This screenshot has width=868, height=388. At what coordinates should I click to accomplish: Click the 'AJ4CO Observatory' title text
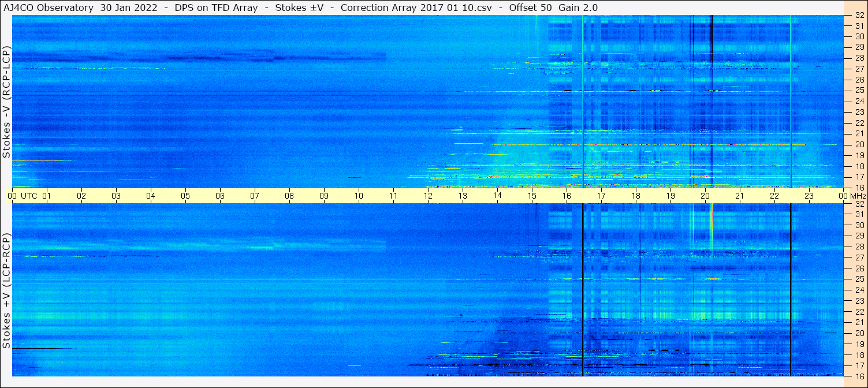(x=50, y=8)
